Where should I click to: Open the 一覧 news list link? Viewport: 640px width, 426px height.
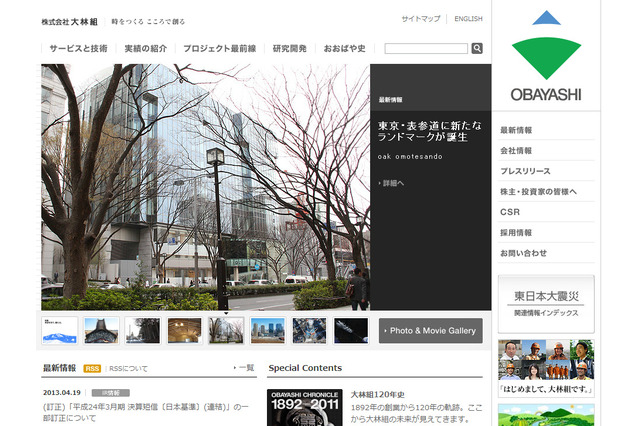tap(245, 368)
